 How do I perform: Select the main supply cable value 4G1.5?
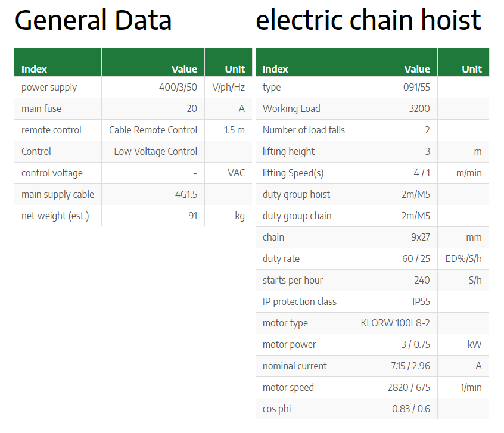[186, 195]
